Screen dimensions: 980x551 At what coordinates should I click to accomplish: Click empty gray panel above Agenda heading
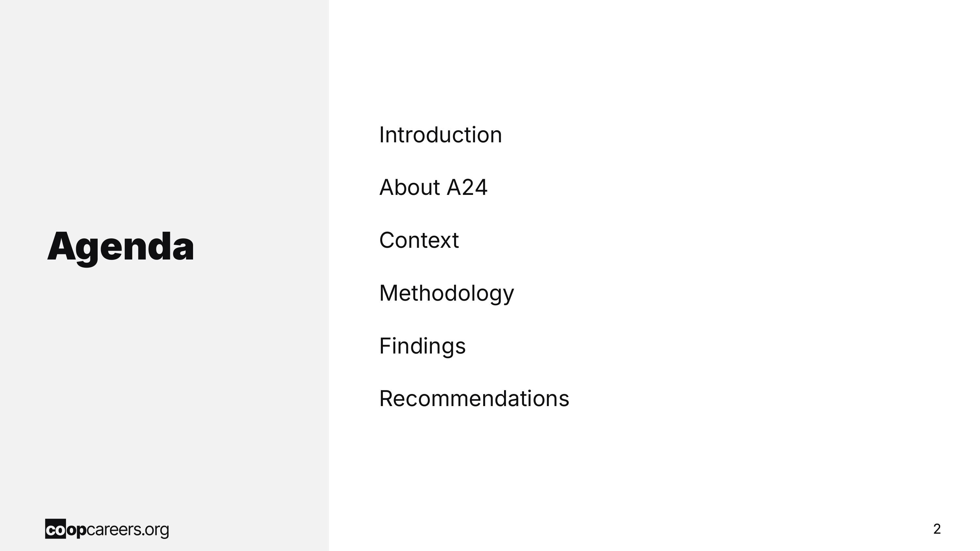[x=164, y=114]
